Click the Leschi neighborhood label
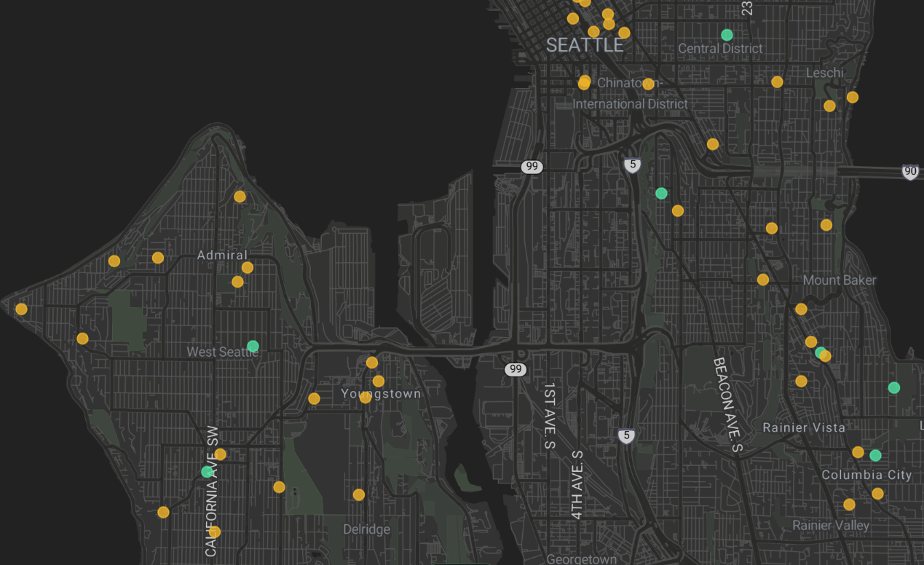Screen dimensions: 924x565 click(x=826, y=73)
